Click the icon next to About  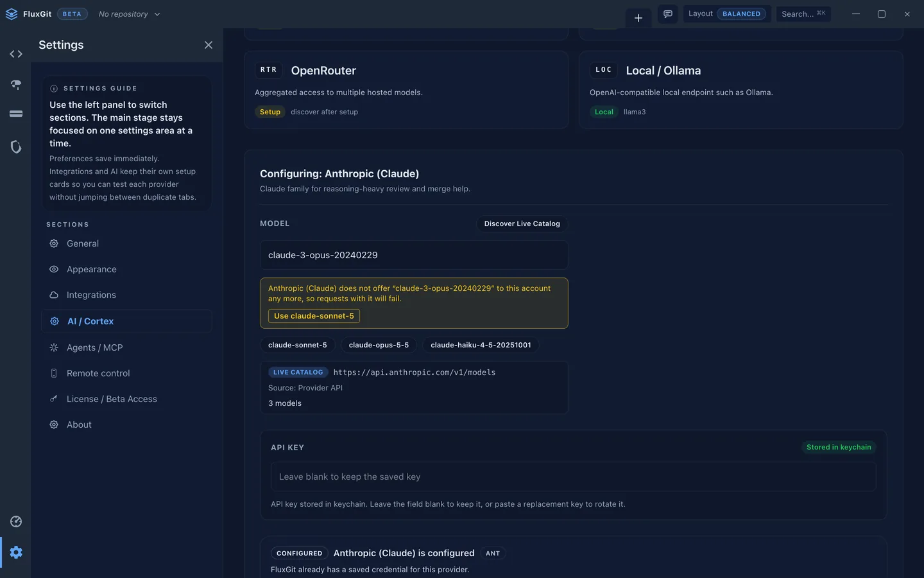[x=54, y=425]
